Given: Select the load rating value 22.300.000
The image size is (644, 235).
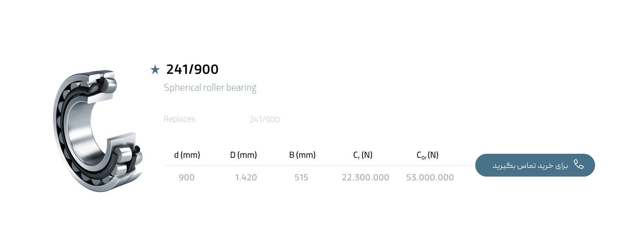Looking at the screenshot, I should 365,177.
